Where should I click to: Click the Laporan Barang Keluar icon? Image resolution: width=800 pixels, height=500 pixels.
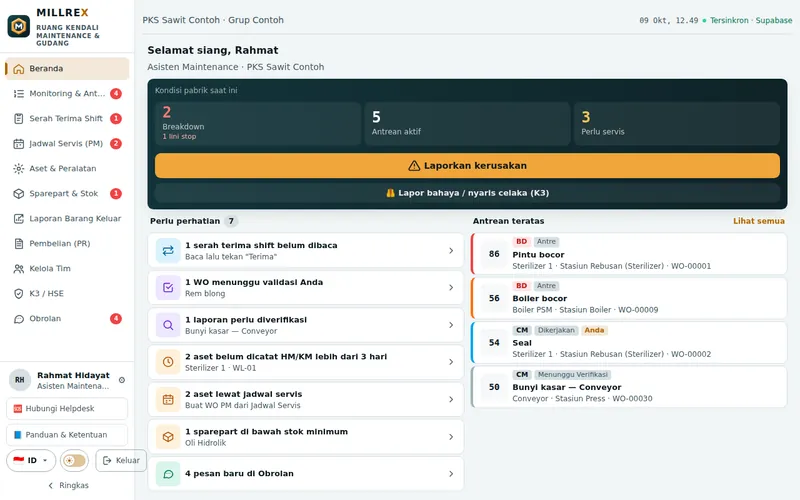[19, 219]
